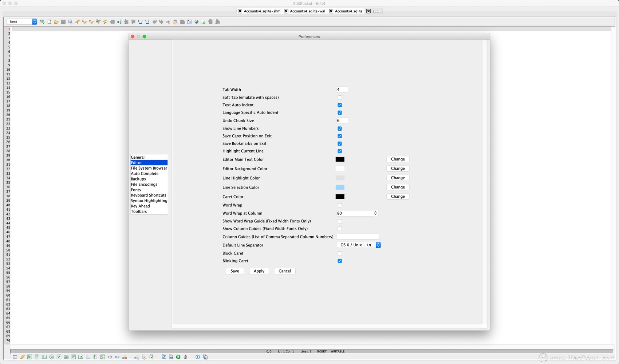Enable Show Word Wrap Guide checkbox
The image size is (619, 364).
point(340,221)
